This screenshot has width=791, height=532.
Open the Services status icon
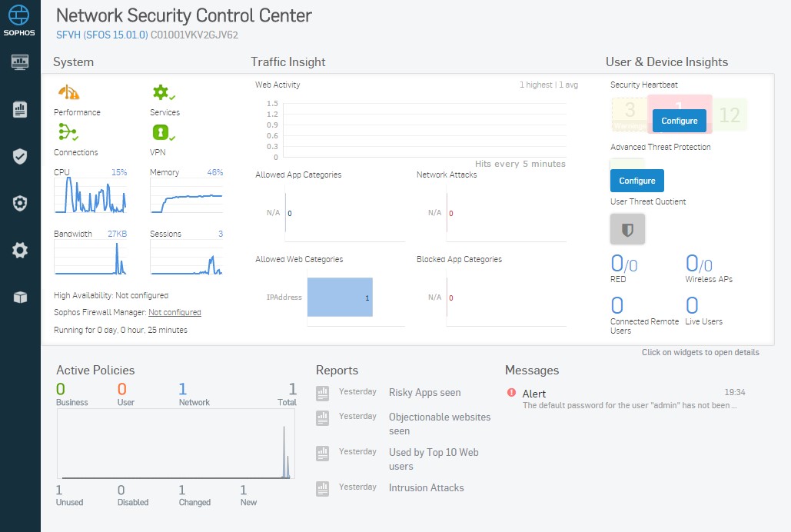tap(164, 91)
